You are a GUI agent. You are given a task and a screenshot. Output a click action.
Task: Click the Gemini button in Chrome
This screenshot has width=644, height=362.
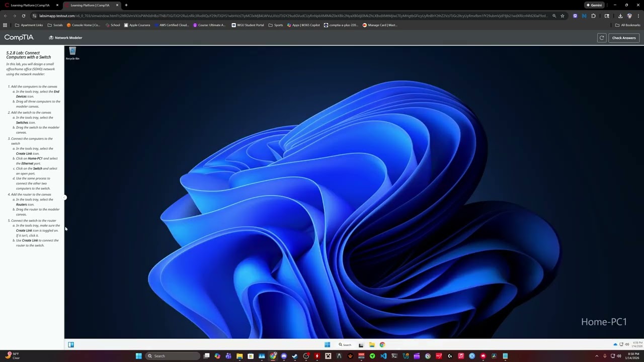pos(594,5)
